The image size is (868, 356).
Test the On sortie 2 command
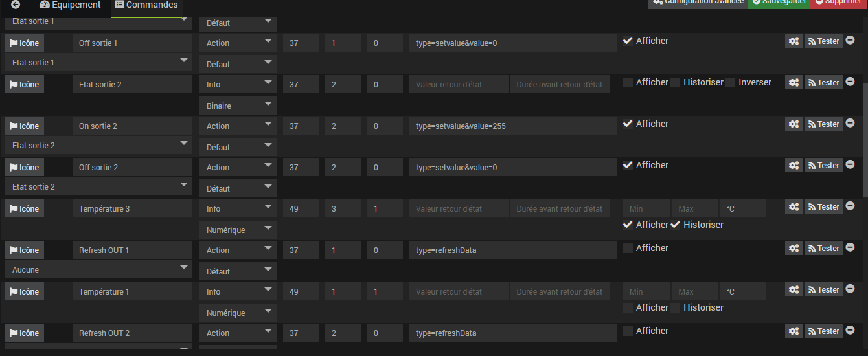tap(824, 124)
